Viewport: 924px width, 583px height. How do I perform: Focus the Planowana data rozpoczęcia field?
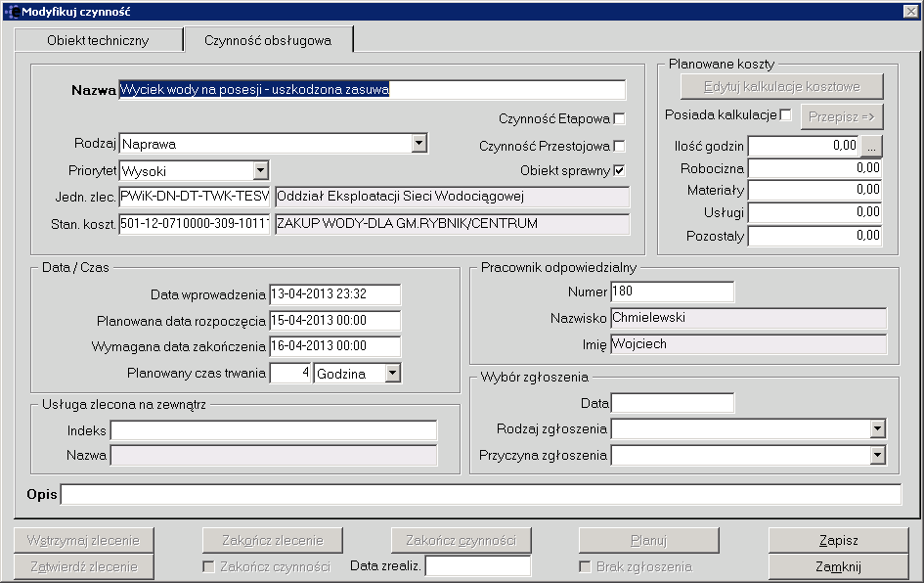tap(334, 321)
